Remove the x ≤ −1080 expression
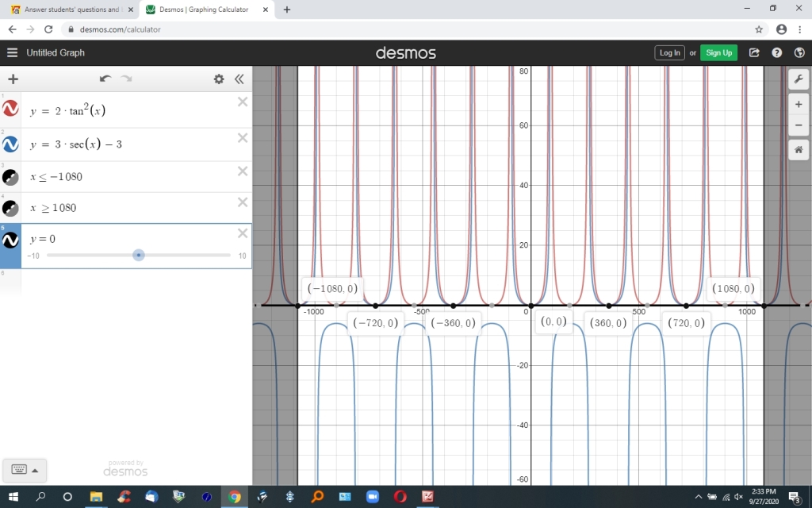 click(243, 171)
